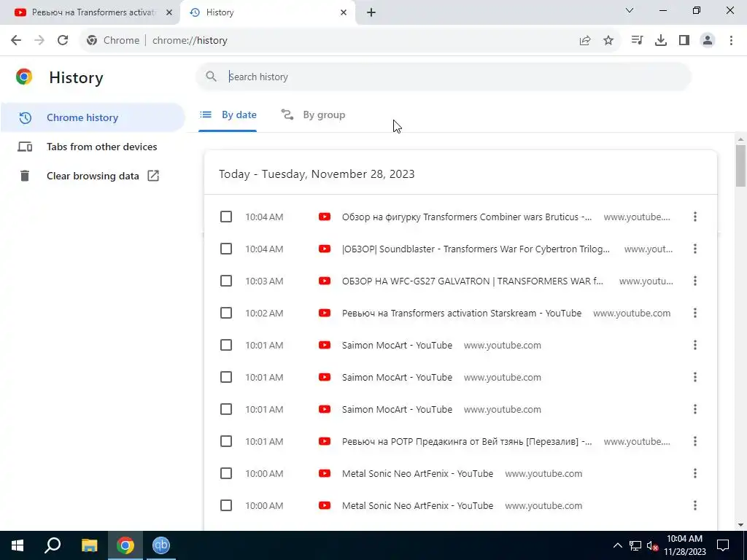Open the ОБЗОР НА WFC-GS27 GALVATRON link
747x560 pixels.
(x=472, y=281)
